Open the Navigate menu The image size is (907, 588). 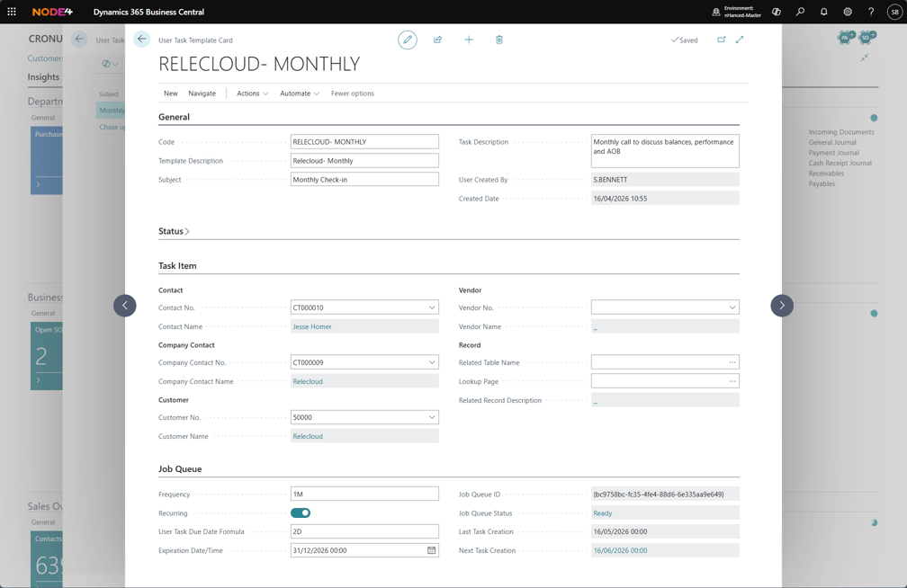[x=202, y=94]
